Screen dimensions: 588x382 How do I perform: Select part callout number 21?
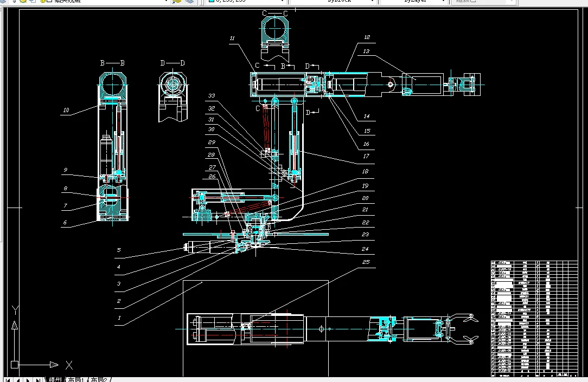coord(365,210)
